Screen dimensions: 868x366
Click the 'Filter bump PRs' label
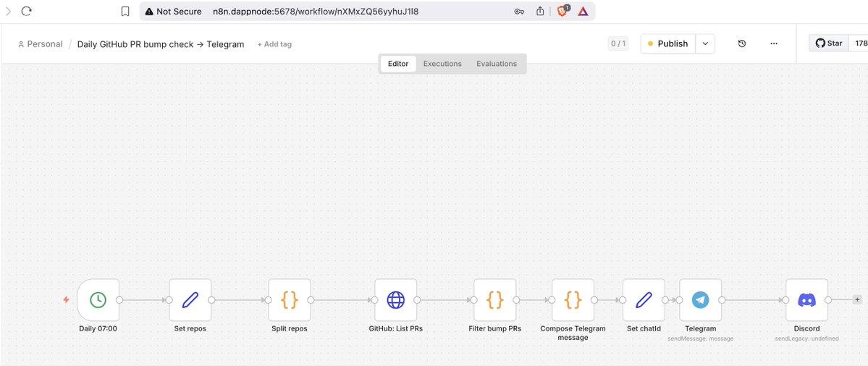495,328
